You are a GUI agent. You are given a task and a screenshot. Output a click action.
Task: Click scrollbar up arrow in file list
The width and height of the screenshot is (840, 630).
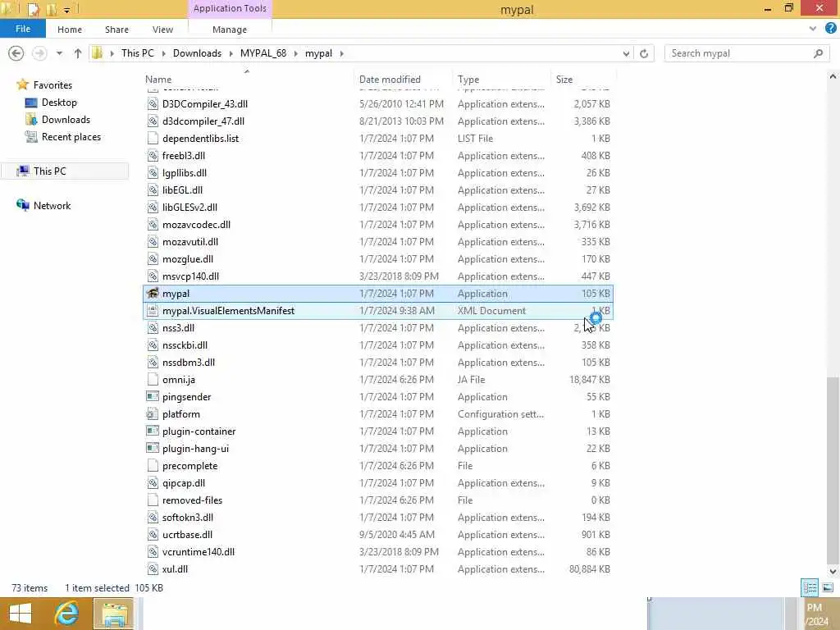pos(833,76)
